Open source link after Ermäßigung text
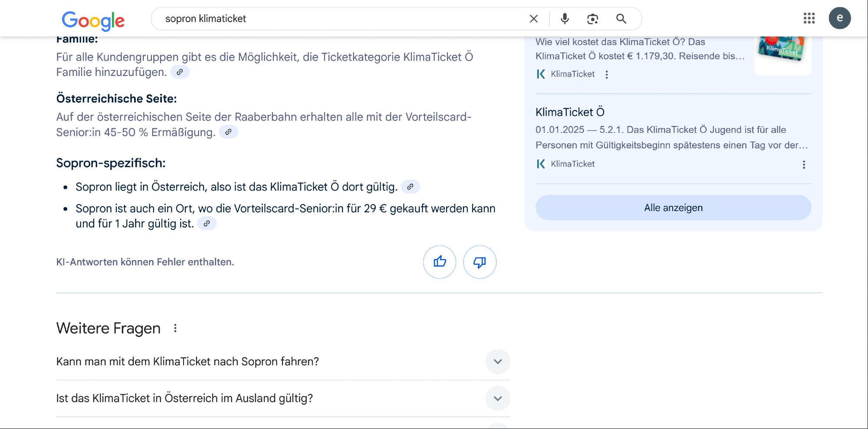The image size is (868, 429). click(x=228, y=132)
